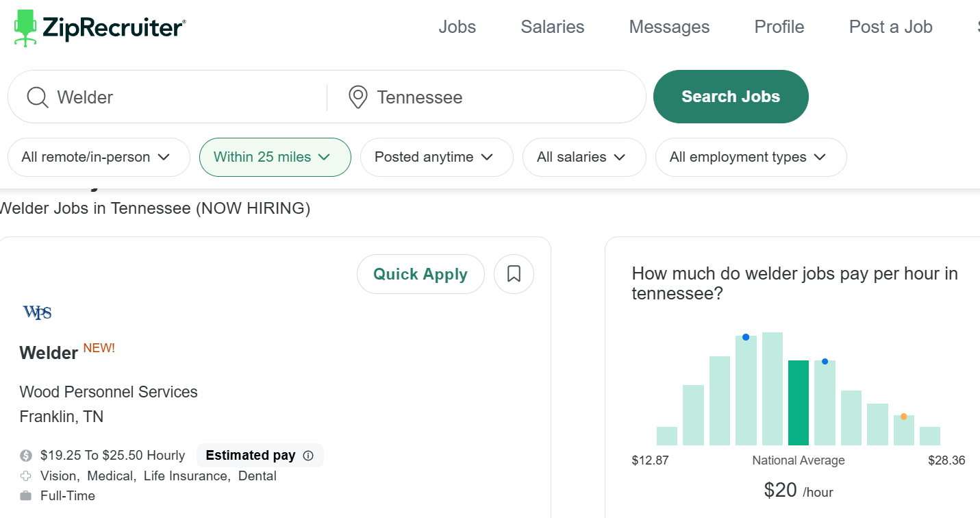Click the Full-Time employment type text
Viewport: 980px width, 518px height.
click(x=68, y=495)
